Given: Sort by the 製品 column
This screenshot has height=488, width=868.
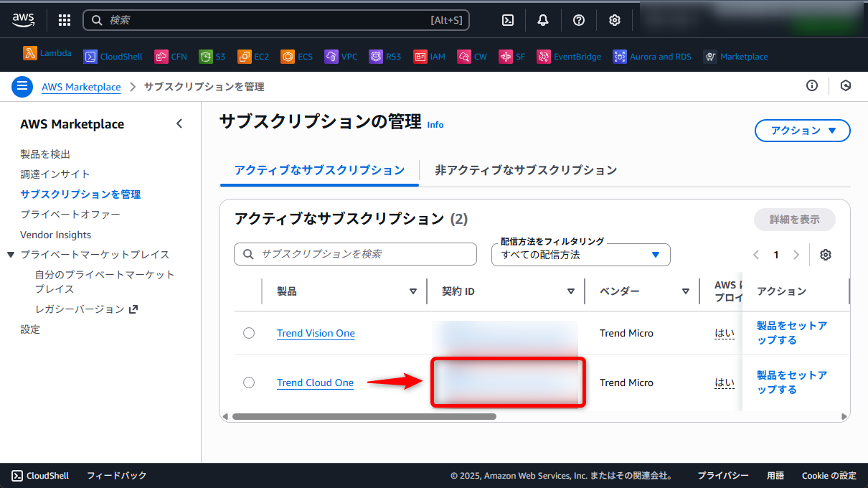Looking at the screenshot, I should click(x=412, y=291).
